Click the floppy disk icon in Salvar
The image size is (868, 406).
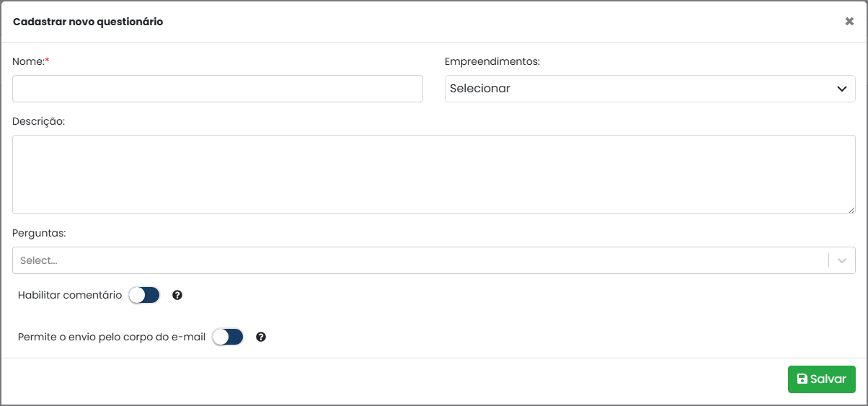point(802,379)
